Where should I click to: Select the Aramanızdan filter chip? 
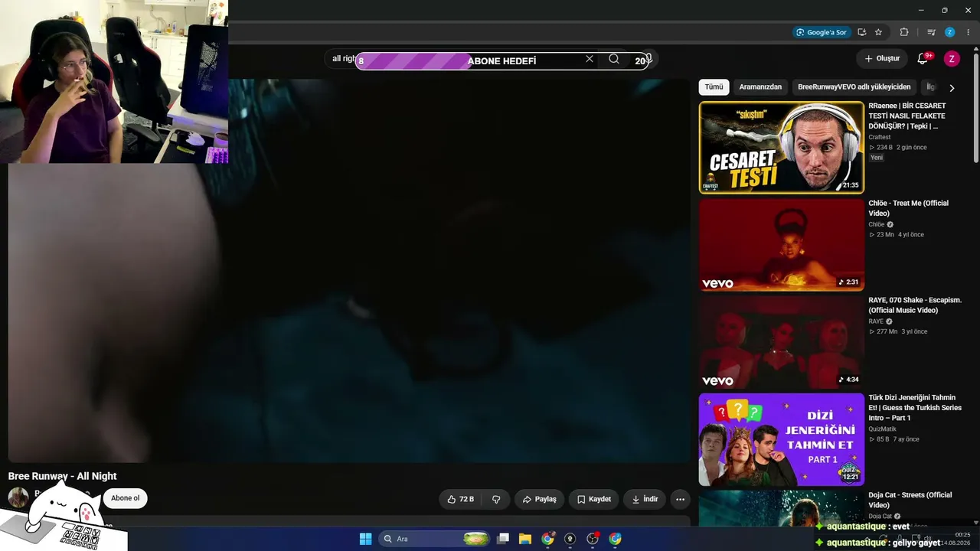click(x=760, y=87)
